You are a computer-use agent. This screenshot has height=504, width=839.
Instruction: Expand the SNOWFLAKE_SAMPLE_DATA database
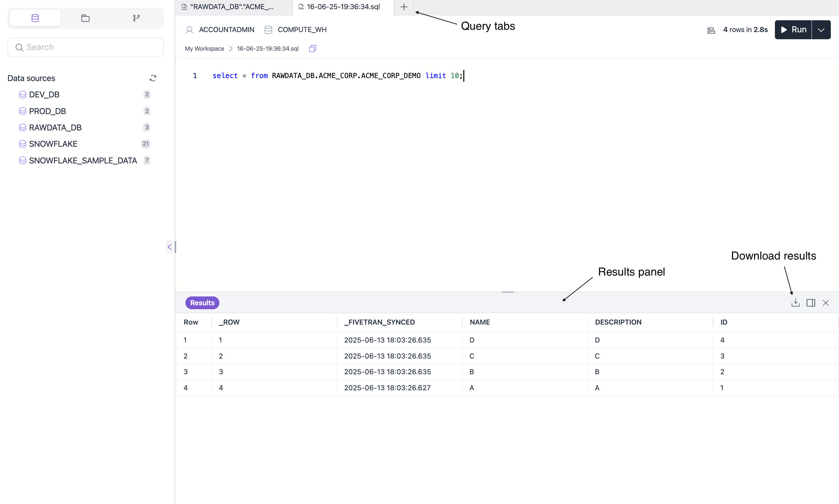click(82, 160)
